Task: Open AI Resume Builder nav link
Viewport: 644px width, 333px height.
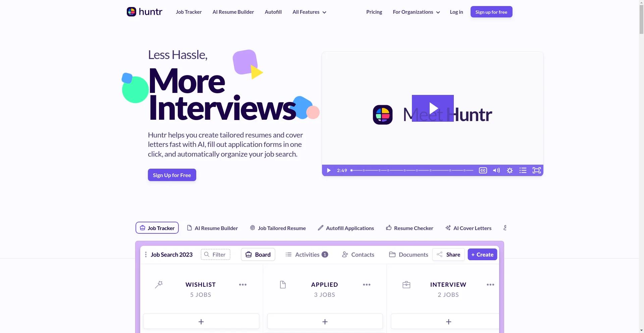Action: [x=233, y=12]
